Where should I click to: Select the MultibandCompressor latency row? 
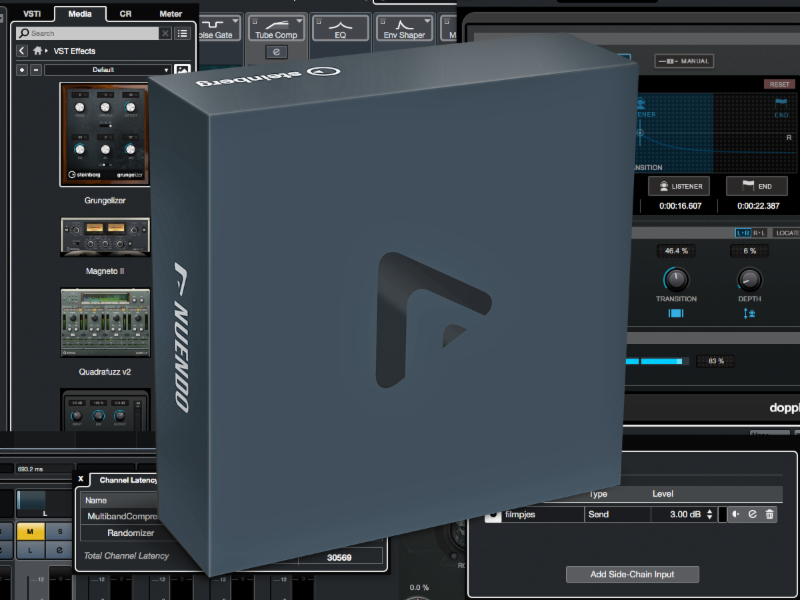(121, 516)
